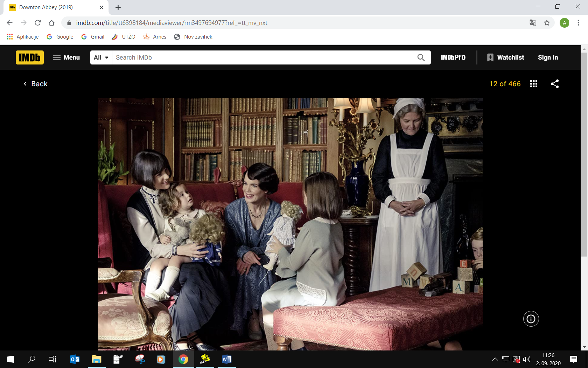Open the Arnes bookmark
This screenshot has height=368, width=588.
point(155,37)
